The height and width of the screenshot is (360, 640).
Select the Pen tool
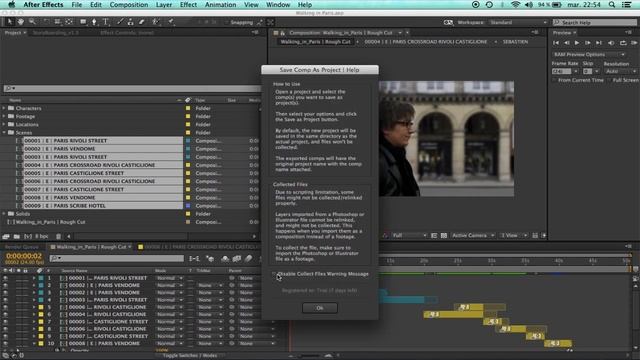pyautogui.click(x=94, y=22)
